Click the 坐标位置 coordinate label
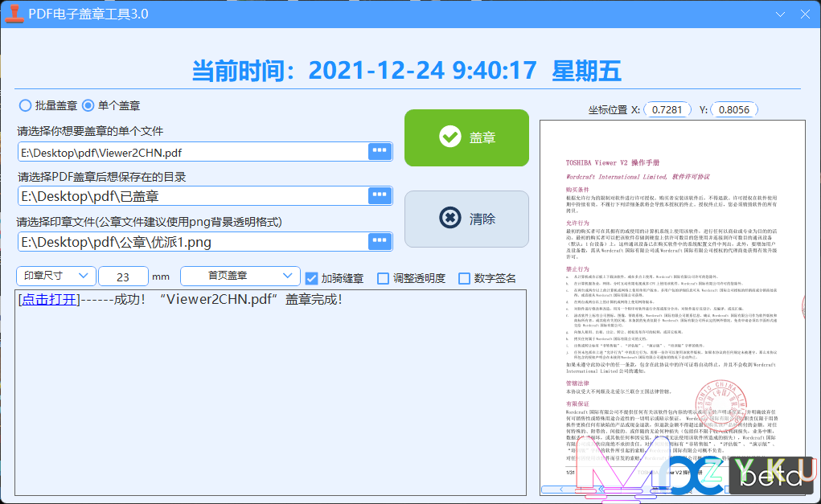The width and height of the screenshot is (821, 504). click(x=607, y=110)
